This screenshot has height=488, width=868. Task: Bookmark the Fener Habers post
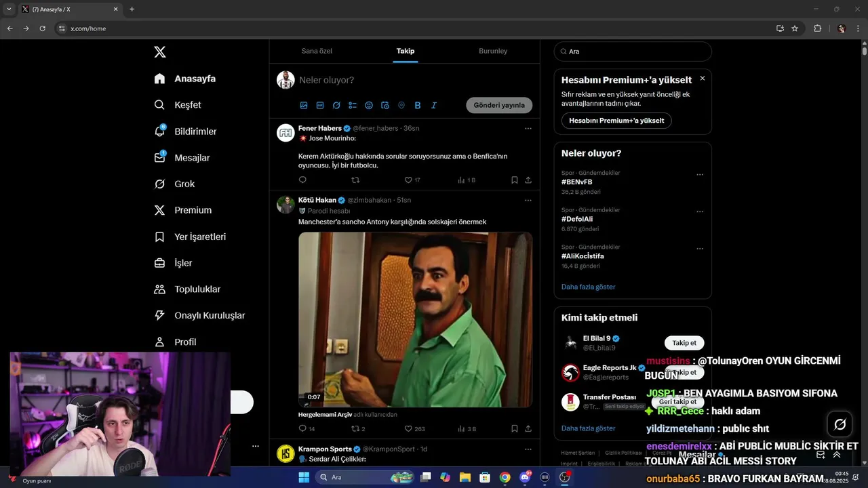tap(515, 180)
